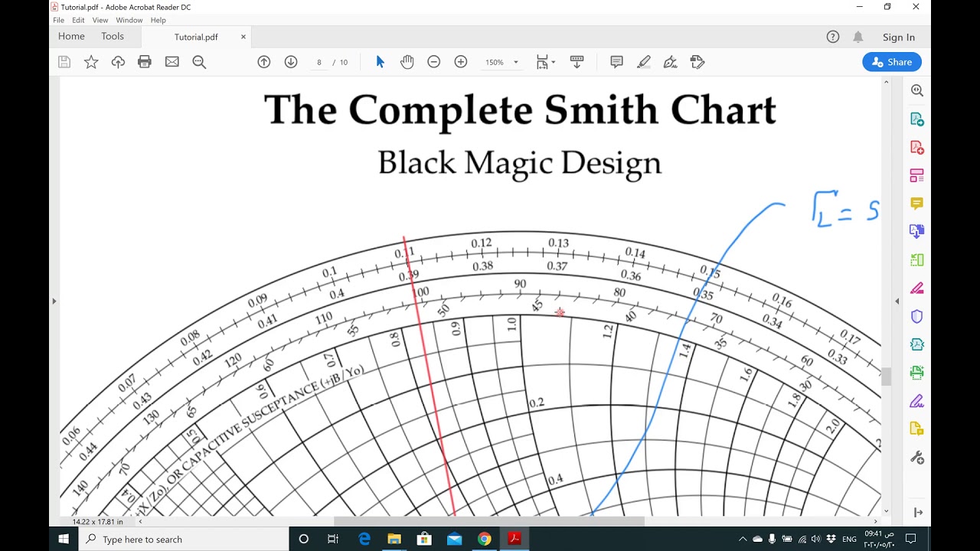Click the taskbar search box
980x551 pixels.
pyautogui.click(x=184, y=539)
